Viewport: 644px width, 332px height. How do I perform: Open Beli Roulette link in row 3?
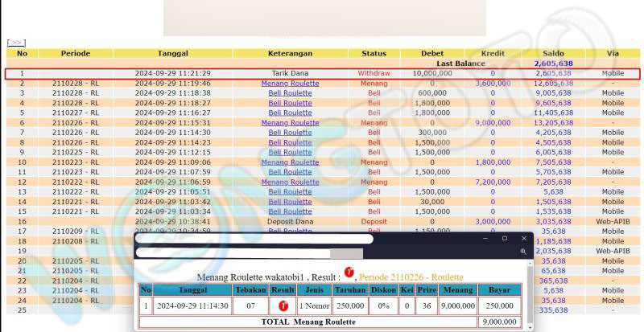point(290,93)
